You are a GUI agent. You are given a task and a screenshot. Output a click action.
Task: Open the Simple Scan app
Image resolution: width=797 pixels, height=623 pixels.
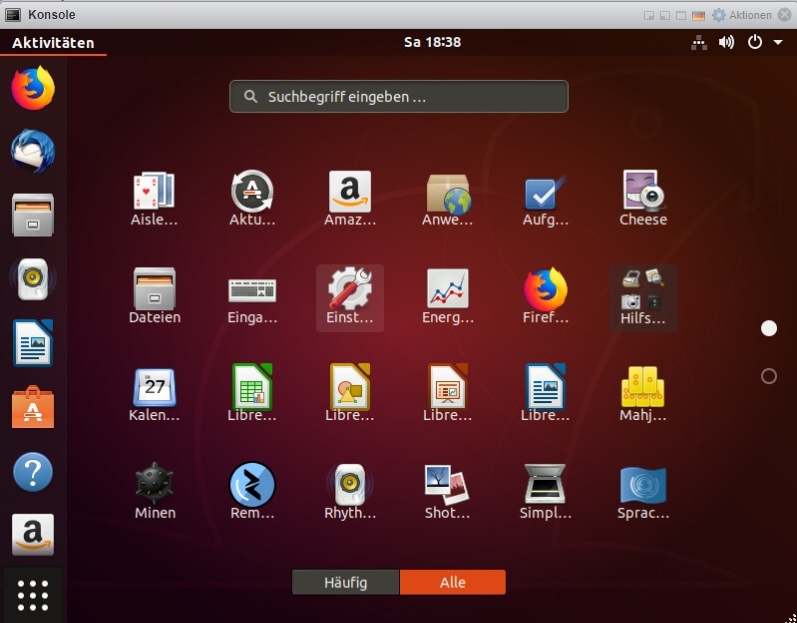pos(545,492)
